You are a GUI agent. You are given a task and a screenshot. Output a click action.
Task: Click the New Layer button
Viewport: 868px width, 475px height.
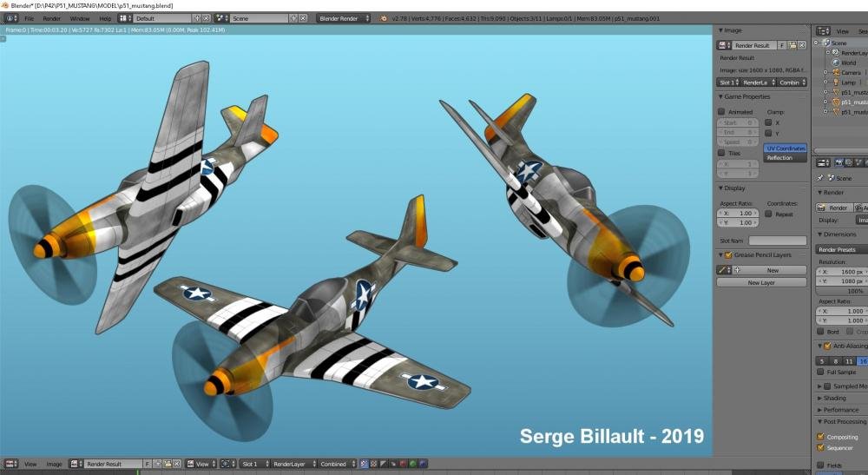761,283
